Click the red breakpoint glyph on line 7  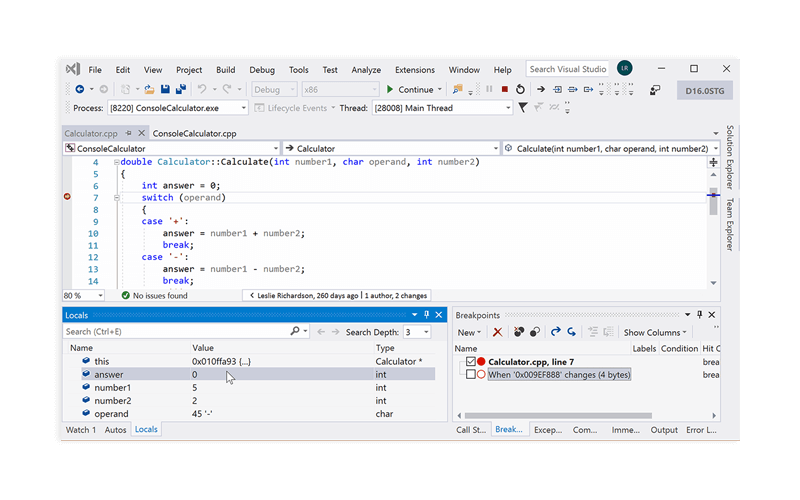coord(68,197)
